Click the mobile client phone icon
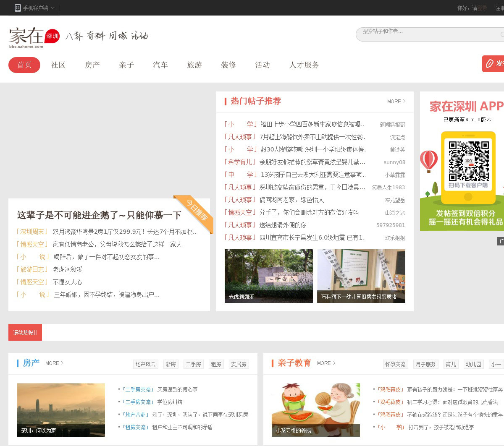This screenshot has width=504, height=446. click(18, 8)
